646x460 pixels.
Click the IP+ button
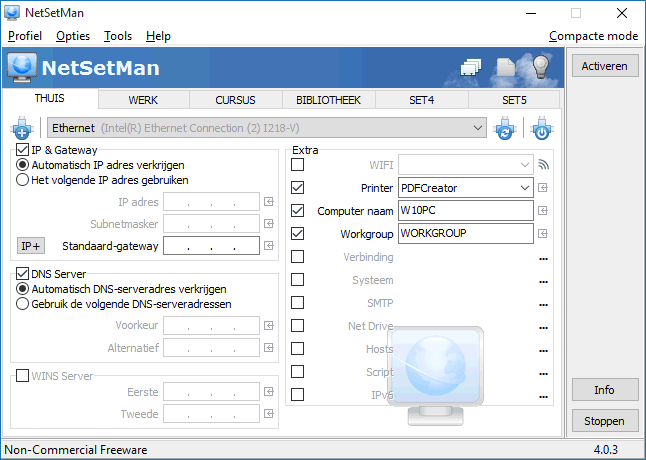pyautogui.click(x=31, y=246)
